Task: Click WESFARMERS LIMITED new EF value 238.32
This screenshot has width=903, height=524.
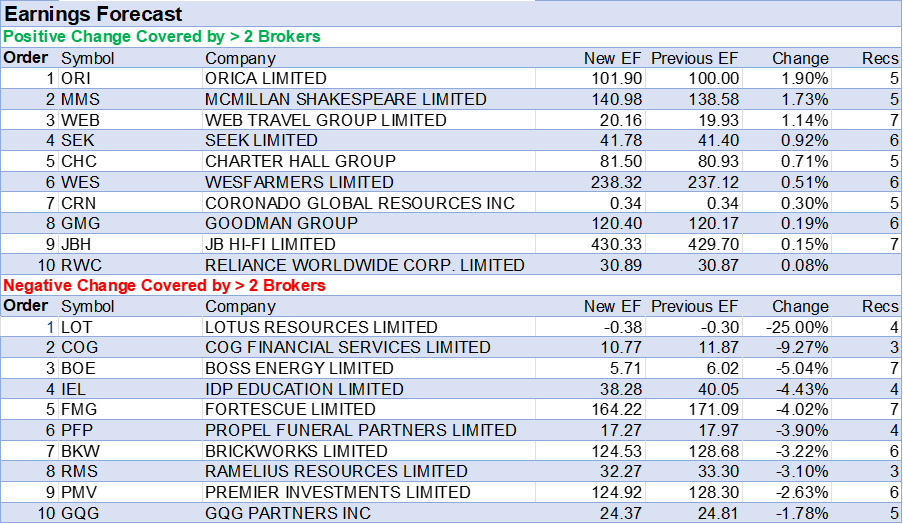Action: point(613,183)
